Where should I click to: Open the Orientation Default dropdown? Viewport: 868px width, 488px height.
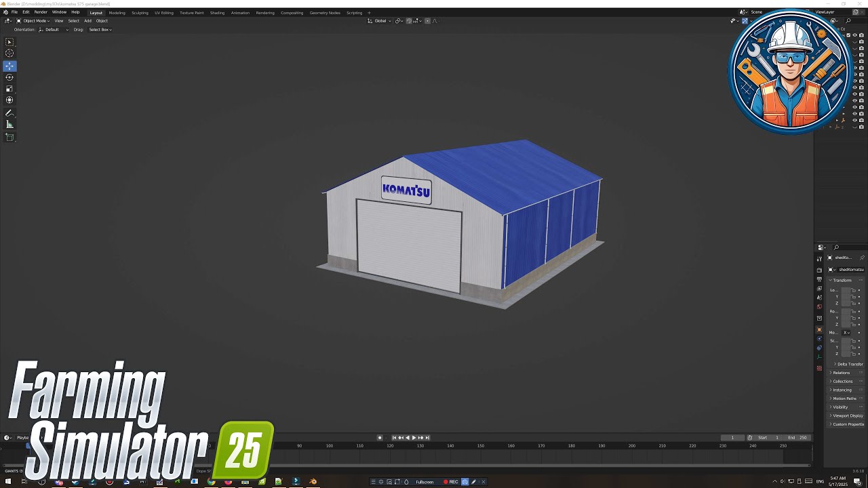pyautogui.click(x=54, y=30)
